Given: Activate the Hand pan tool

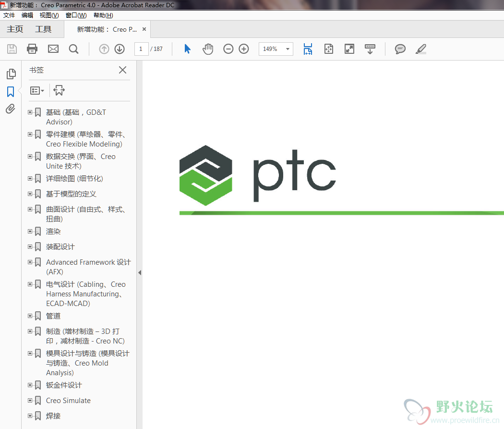Looking at the screenshot, I should 208,49.
